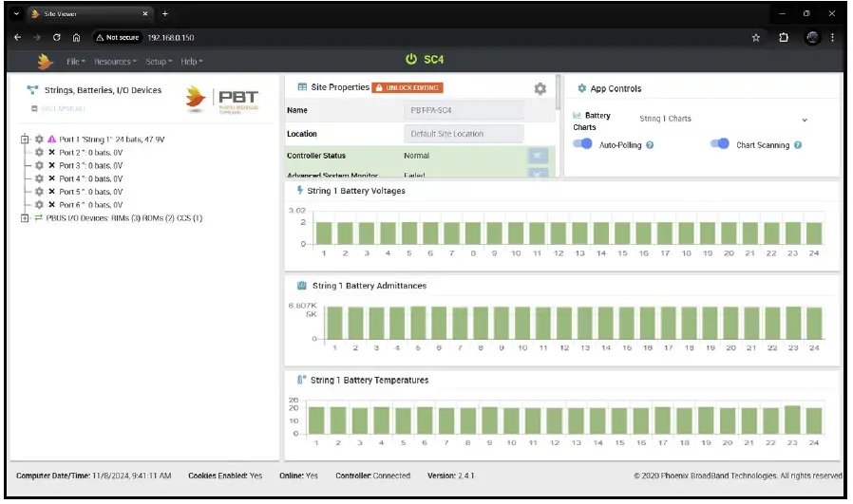Click the gear icon for Port 2
853x504 pixels.
click(x=39, y=152)
